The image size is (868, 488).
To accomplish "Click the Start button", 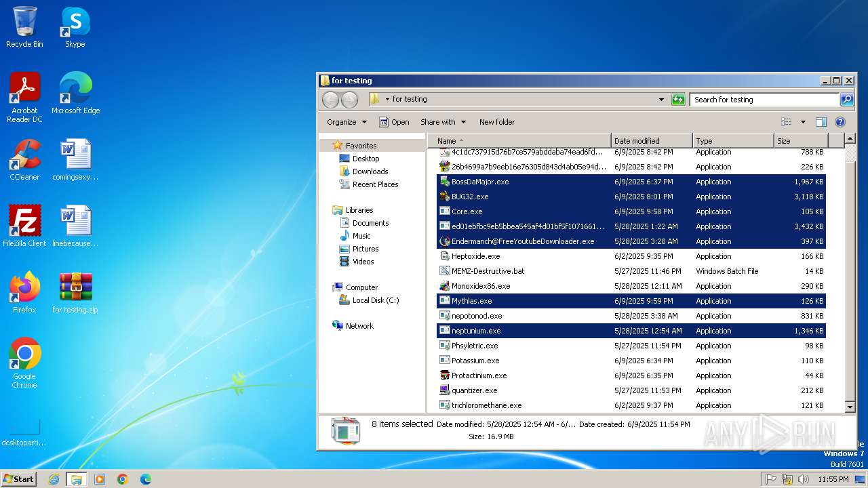I will click(19, 479).
